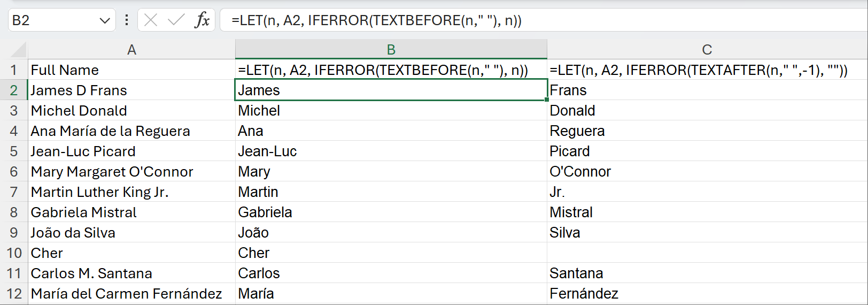Expand the Name Box dropdown arrow
This screenshot has height=305, width=868.
click(x=104, y=20)
